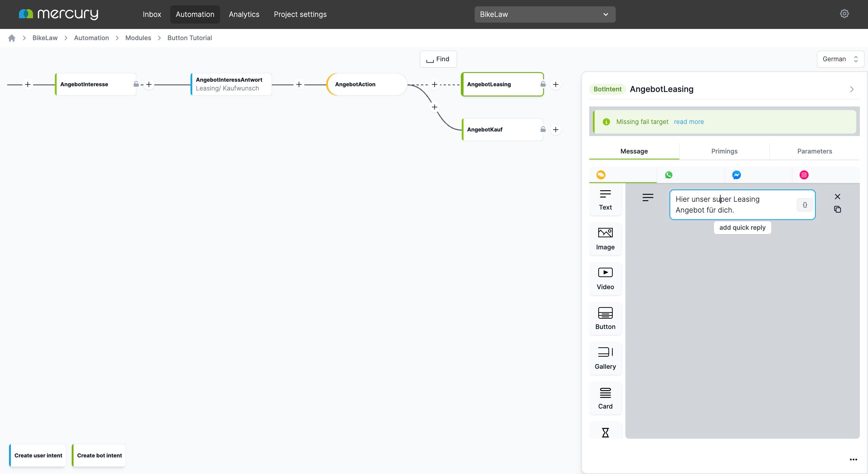Add a Video message element
The height and width of the screenshot is (474, 868).
(x=605, y=279)
